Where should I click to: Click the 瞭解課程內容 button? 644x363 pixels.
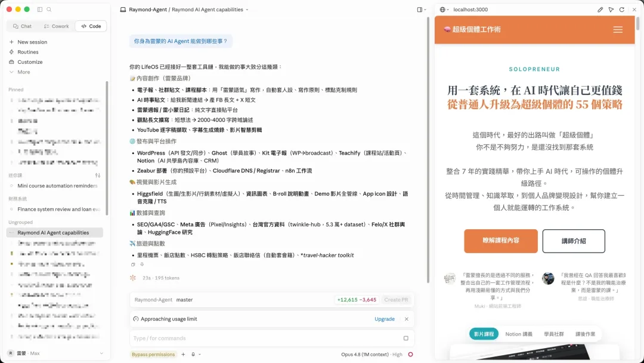(501, 241)
